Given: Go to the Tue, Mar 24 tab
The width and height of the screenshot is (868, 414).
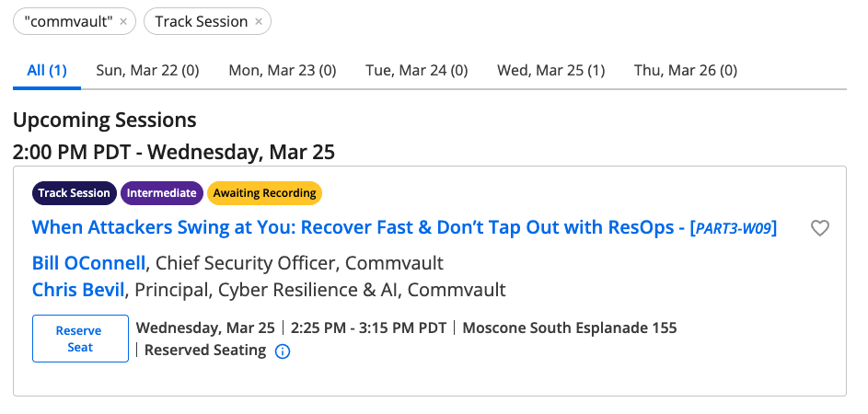Looking at the screenshot, I should [417, 70].
